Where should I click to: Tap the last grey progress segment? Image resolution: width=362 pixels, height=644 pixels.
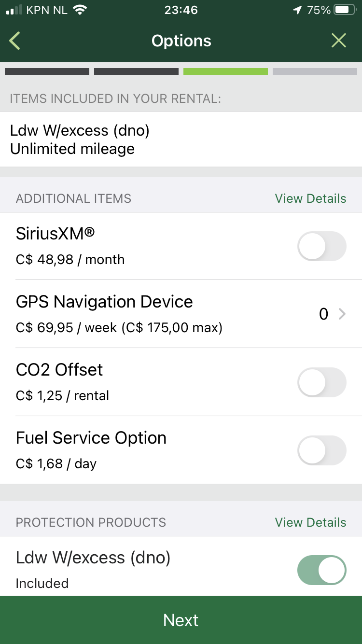coord(315,71)
